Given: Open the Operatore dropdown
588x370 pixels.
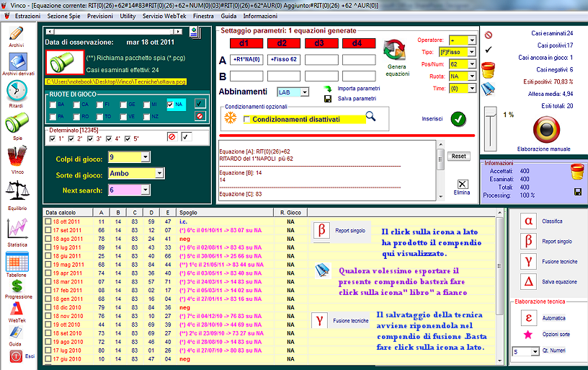Looking at the screenshot, I should click(472, 40).
